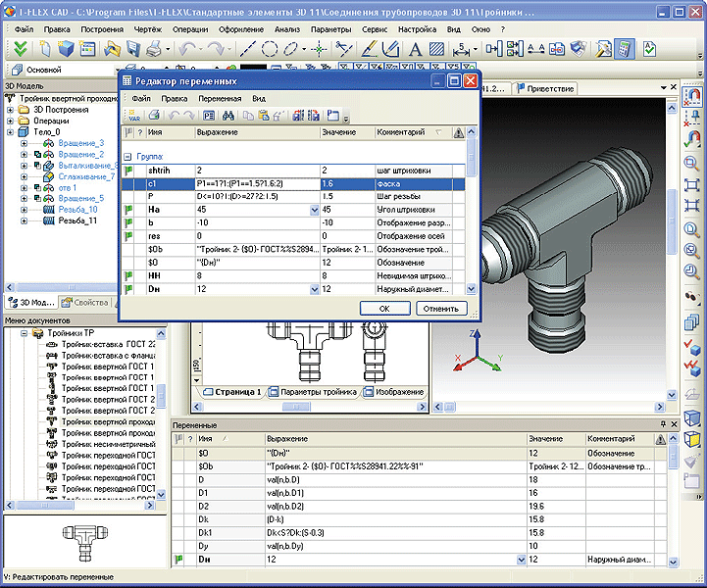Expand the Тело_0 tree node
The image size is (707, 588).
pyautogui.click(x=10, y=132)
